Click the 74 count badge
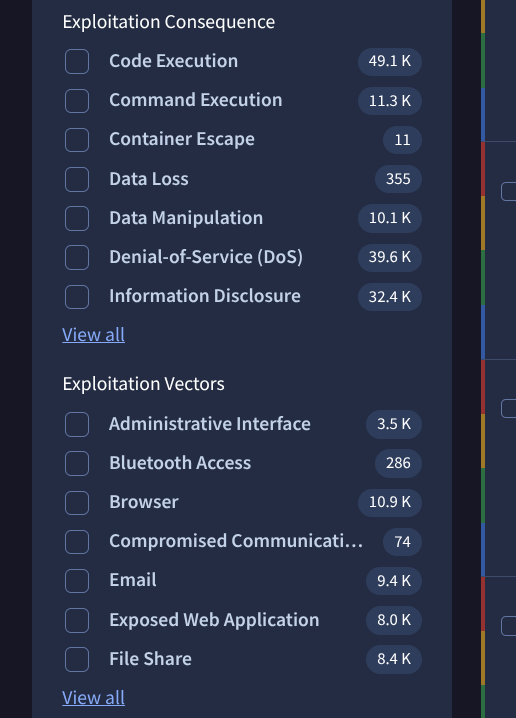Screen dimensions: 516x718 coord(402,542)
